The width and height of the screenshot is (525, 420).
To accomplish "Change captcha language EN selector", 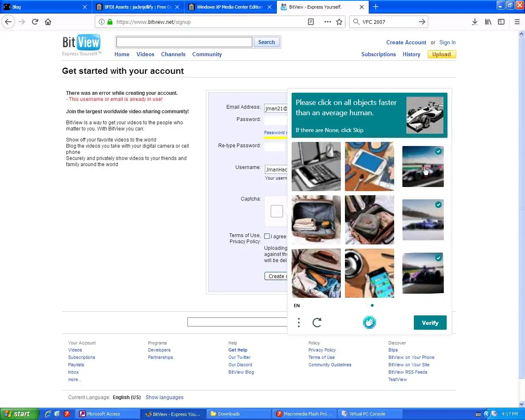I will tap(297, 306).
